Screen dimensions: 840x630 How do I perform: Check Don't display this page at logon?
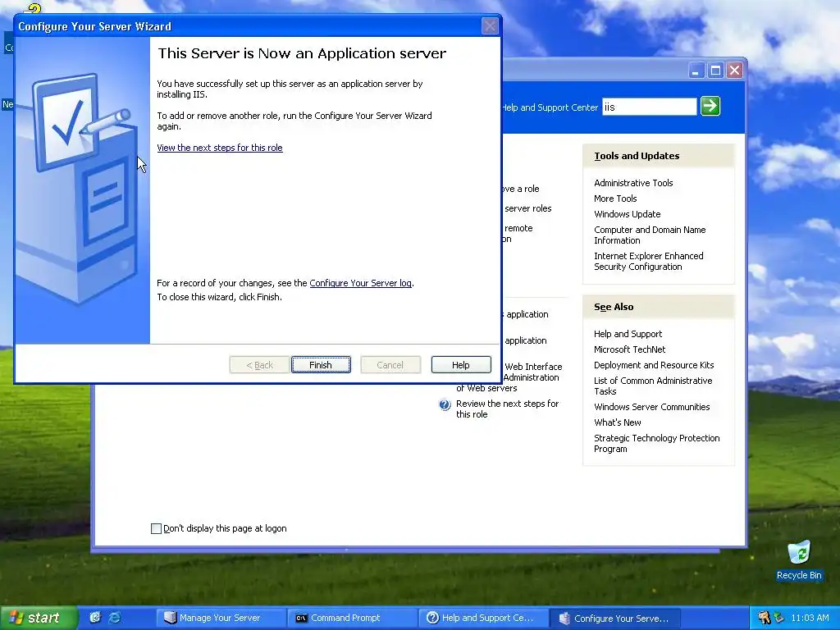click(156, 529)
